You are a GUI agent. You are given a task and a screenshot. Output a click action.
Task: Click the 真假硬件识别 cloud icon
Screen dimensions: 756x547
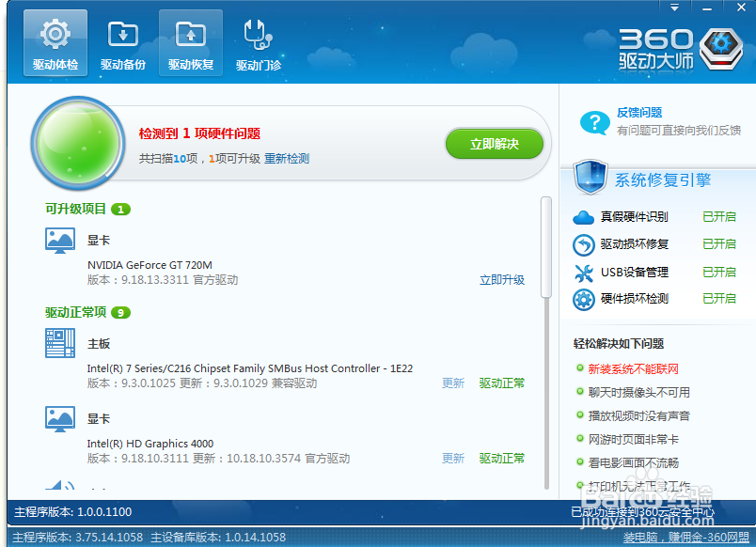coord(583,217)
